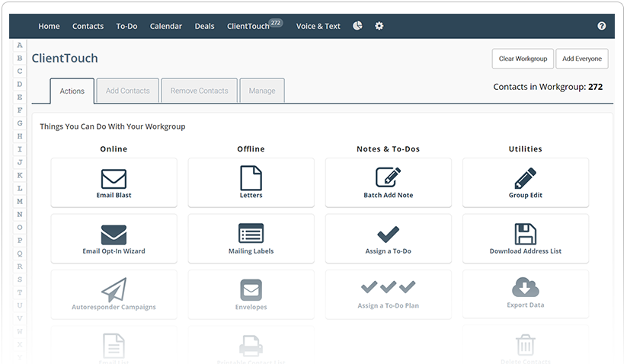The height and width of the screenshot is (364, 627).
Task: Click the Add Everyone button
Action: 581,59
